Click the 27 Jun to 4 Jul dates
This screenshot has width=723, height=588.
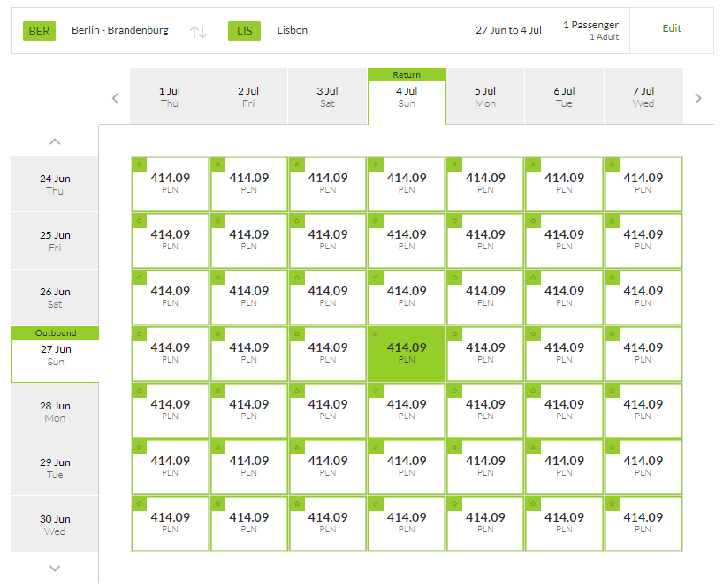[508, 30]
